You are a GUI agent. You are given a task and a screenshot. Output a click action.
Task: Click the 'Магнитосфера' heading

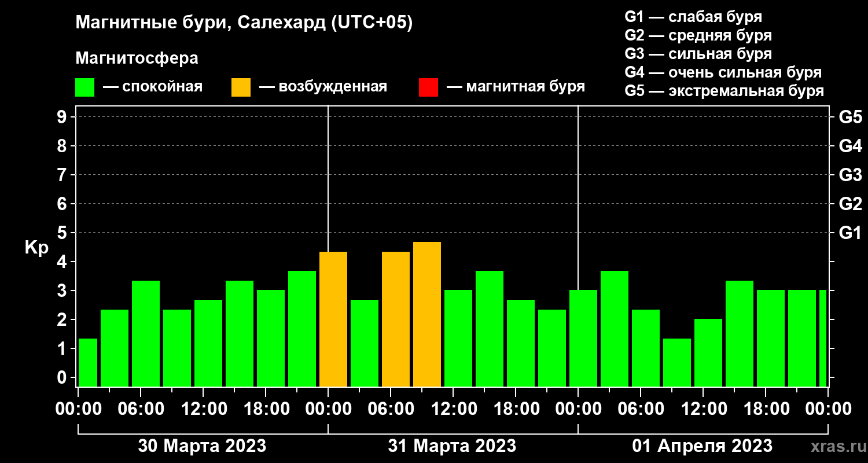pyautogui.click(x=137, y=58)
